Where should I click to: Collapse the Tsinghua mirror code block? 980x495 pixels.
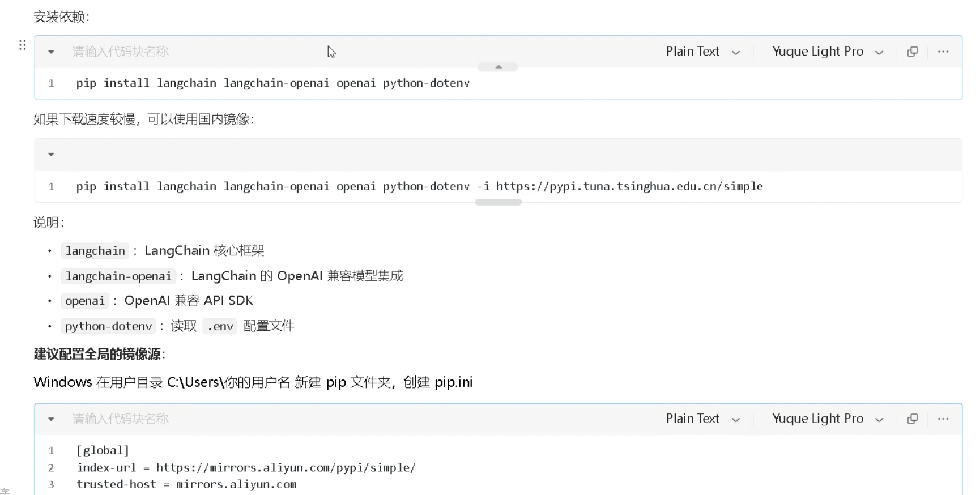[x=51, y=155]
